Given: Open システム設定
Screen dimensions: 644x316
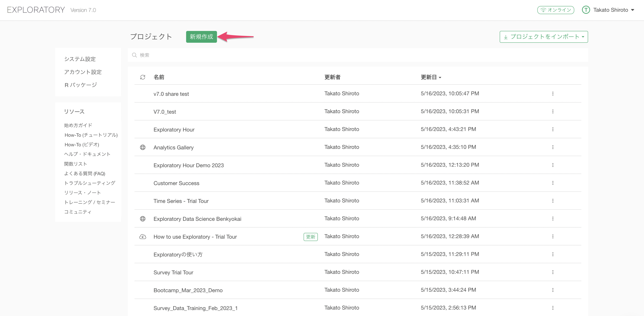Looking at the screenshot, I should pyautogui.click(x=80, y=59).
